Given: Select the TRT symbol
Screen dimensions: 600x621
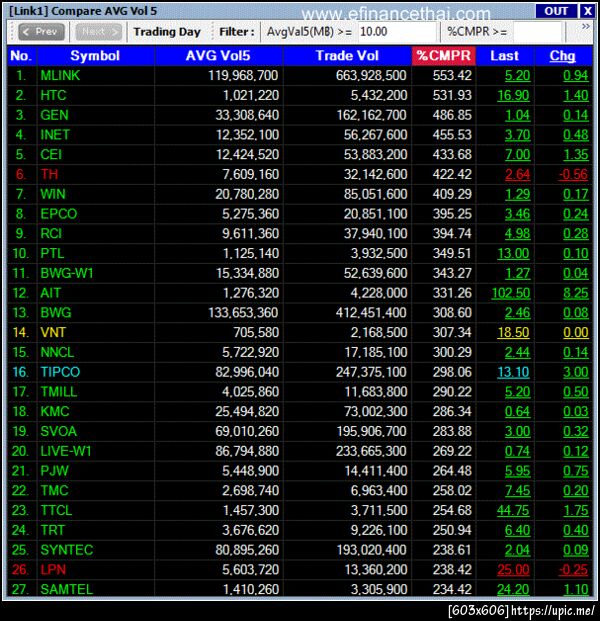Looking at the screenshot, I should [x=52, y=530].
